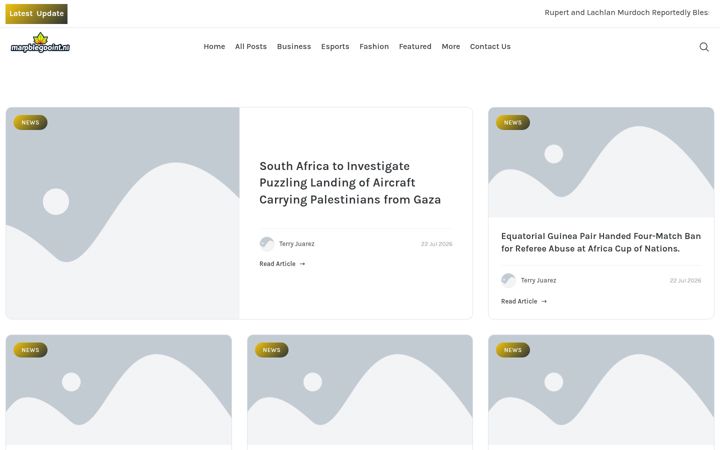Select the NEWS badge on the Equatorial Guinea card
This screenshot has height=450, width=720.
(x=513, y=123)
